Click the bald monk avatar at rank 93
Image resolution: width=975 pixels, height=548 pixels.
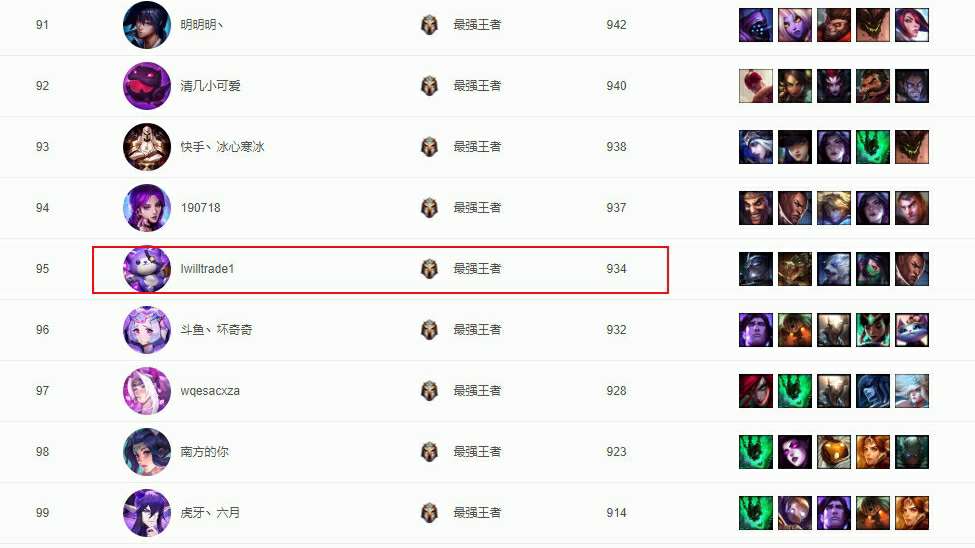tap(147, 147)
